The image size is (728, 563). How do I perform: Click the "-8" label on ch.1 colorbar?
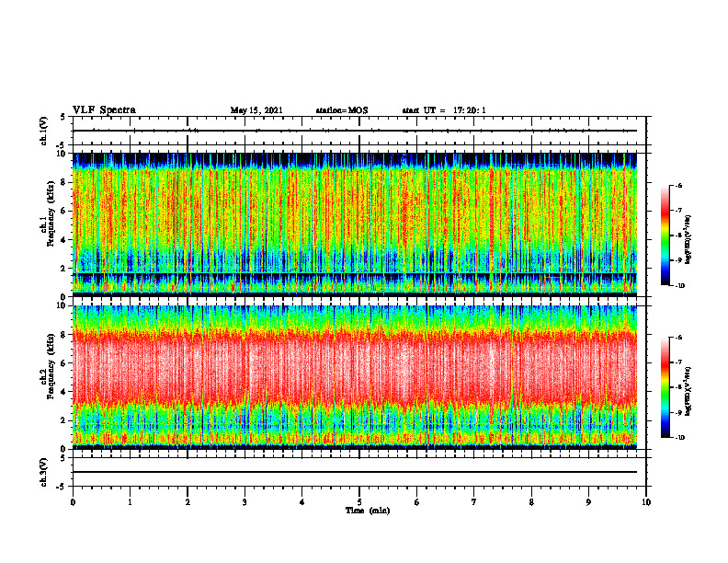pyautogui.click(x=678, y=236)
